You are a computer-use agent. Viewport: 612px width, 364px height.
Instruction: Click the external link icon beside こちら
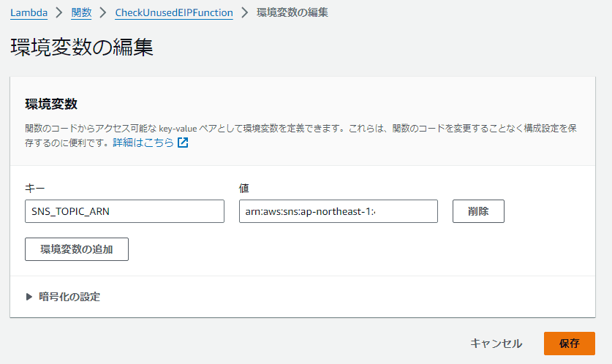(x=183, y=143)
